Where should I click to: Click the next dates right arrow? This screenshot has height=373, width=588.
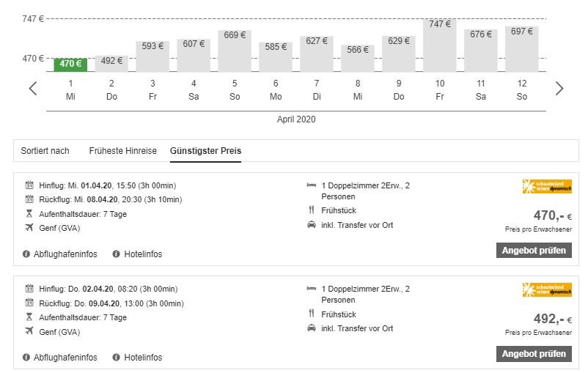coord(559,89)
